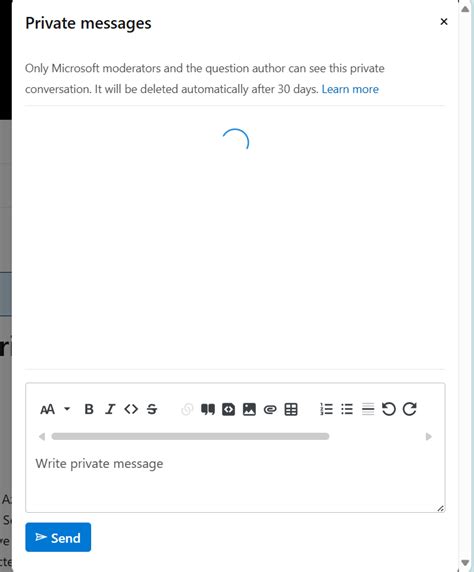This screenshot has width=474, height=572.
Task: Undo the last edit
Action: (389, 409)
